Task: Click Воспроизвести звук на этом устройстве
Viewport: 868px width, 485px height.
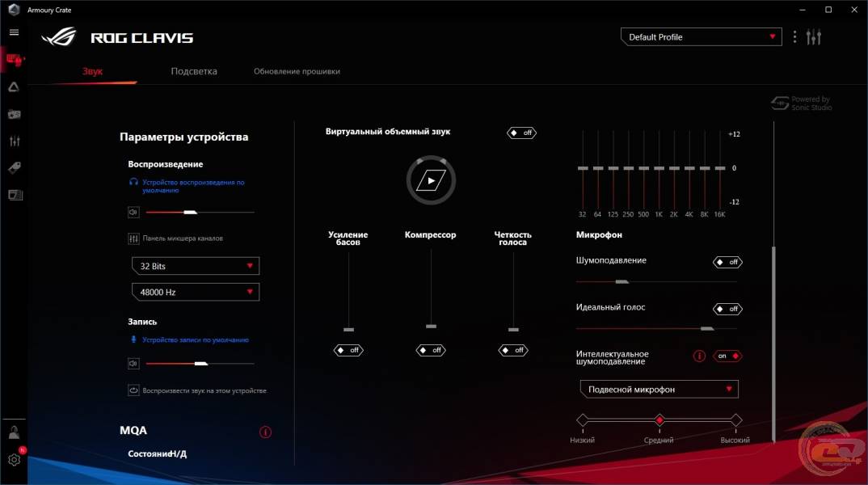Action: coord(204,391)
